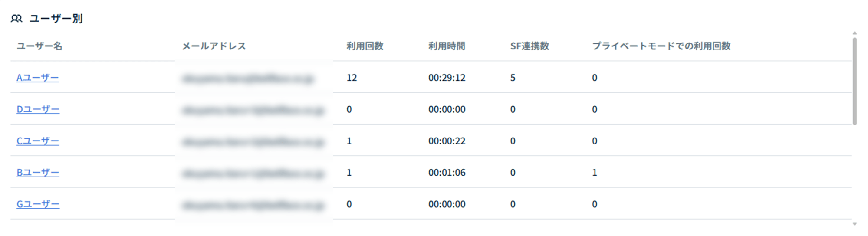868x236 pixels.
Task: Click Bユーザー usage time 00:01:06
Action: [447, 173]
